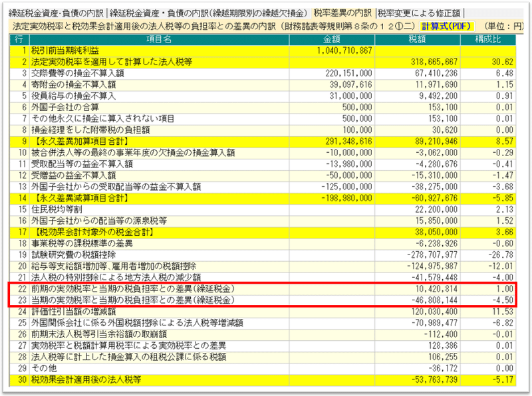Click the 金額 column header
The image size is (532, 396).
point(332,39)
